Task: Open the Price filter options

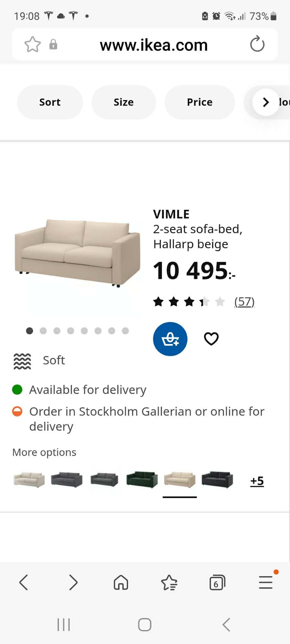Action: [x=200, y=102]
